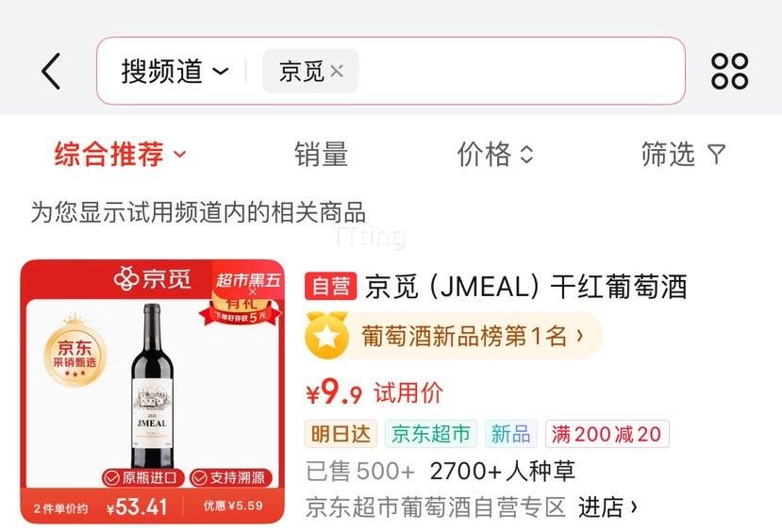The height and width of the screenshot is (532, 782).
Task: Tap the 原瓶进口 check badge
Action: (x=143, y=477)
